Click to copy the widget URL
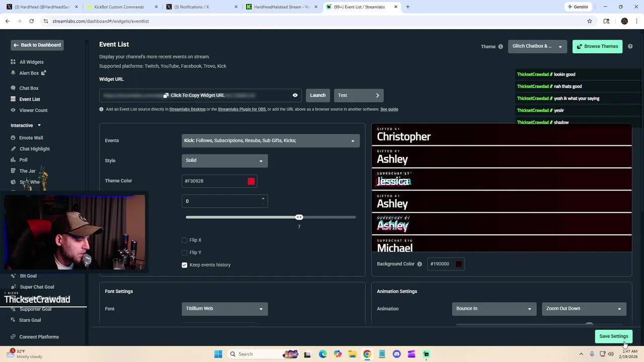Image resolution: width=644 pixels, height=362 pixels. coord(194,96)
